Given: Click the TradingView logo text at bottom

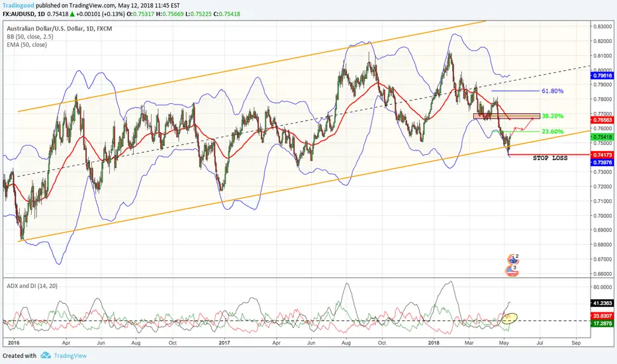Looking at the screenshot, I should [x=65, y=355].
